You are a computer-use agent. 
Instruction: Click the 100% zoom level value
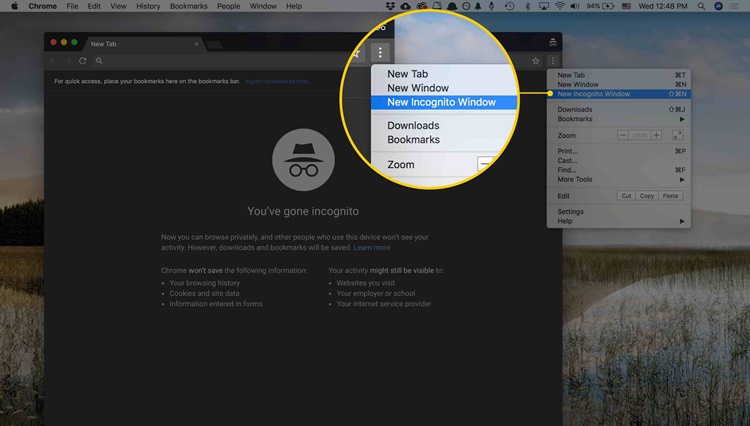point(640,135)
